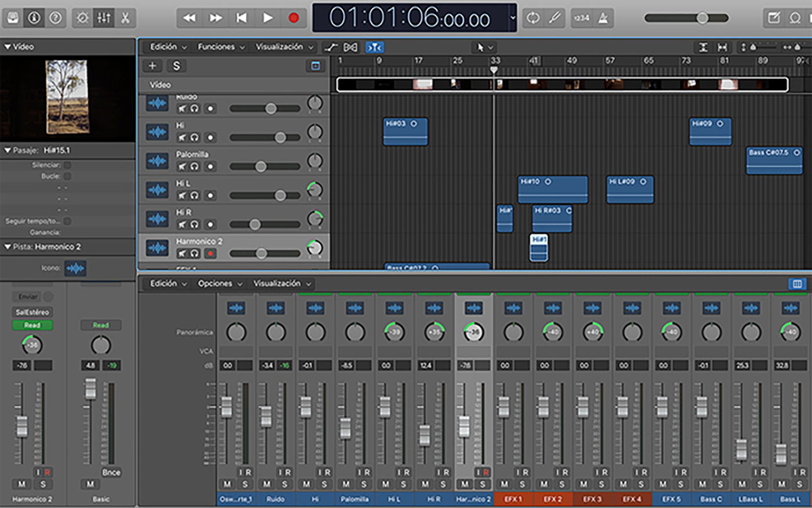Viewport: 812px width, 508px height.
Task: Select the Hi L#09 audio region
Action: [630, 190]
